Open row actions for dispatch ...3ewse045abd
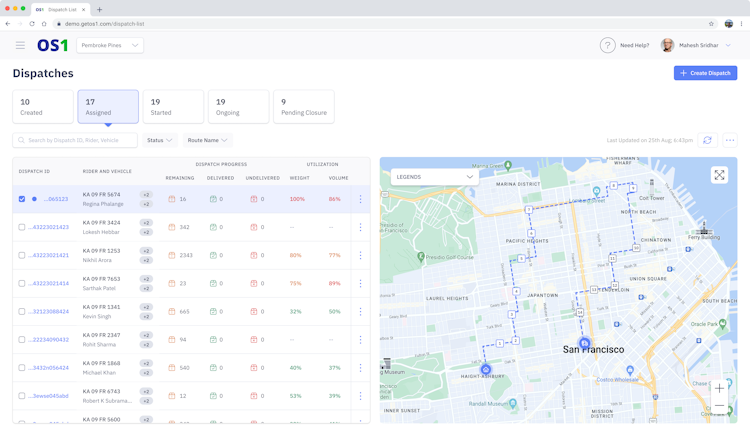The width and height of the screenshot is (750, 439). [360, 396]
